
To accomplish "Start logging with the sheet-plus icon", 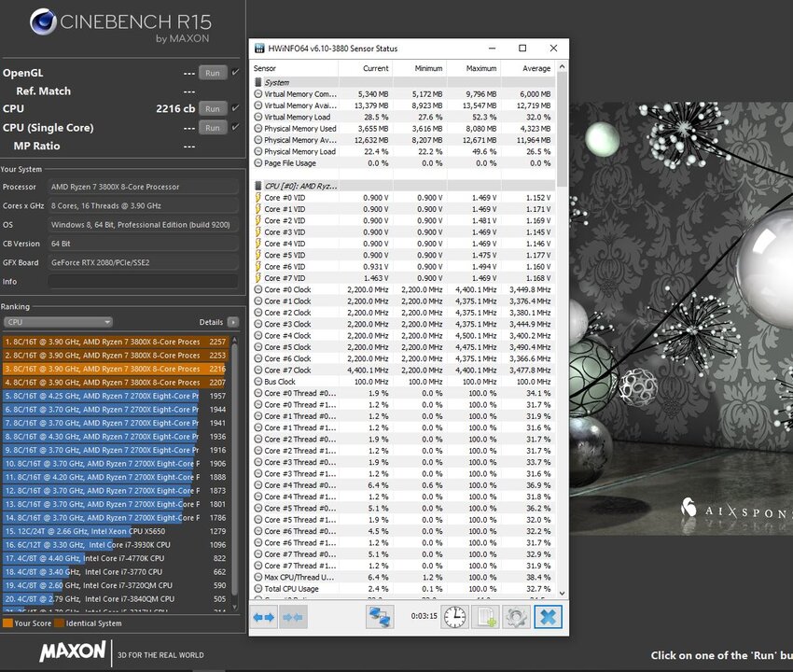I will coord(485,617).
